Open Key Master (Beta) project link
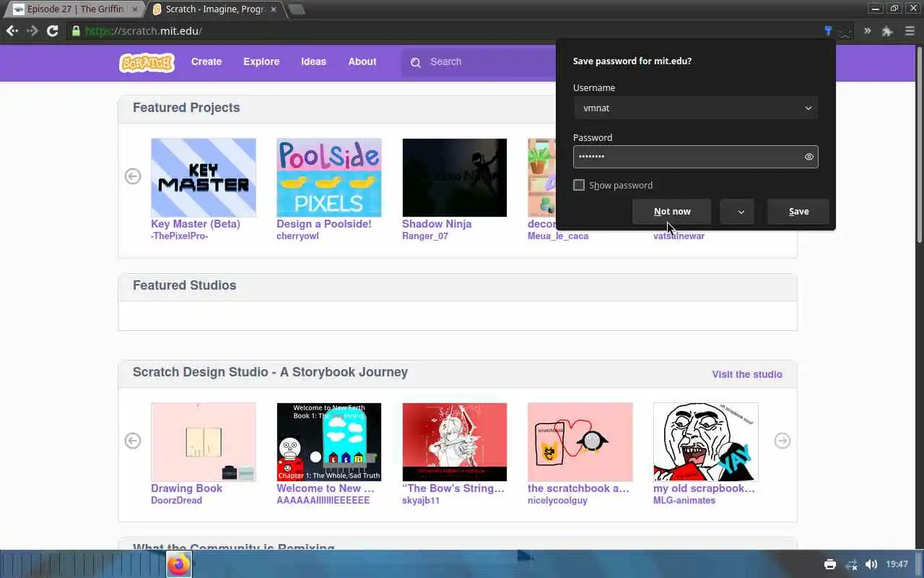The image size is (924, 578). 196,224
